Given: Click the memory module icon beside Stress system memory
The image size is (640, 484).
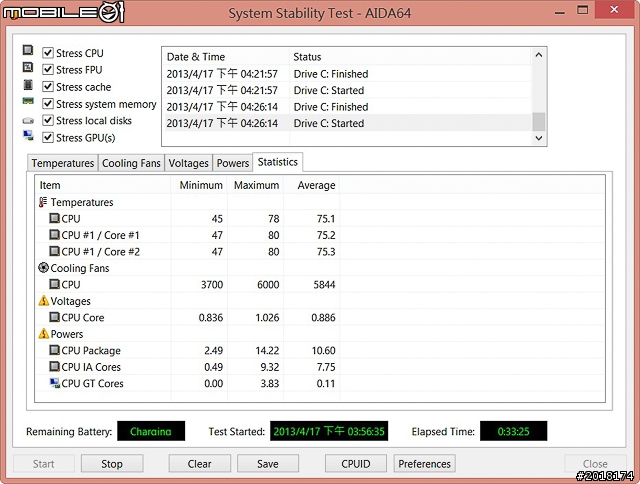Looking at the screenshot, I should tap(28, 101).
